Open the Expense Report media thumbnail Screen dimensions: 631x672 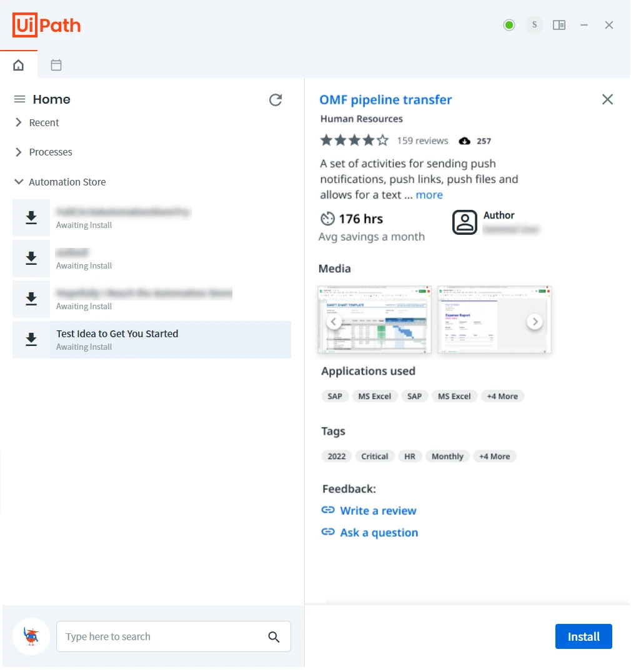[x=494, y=320]
